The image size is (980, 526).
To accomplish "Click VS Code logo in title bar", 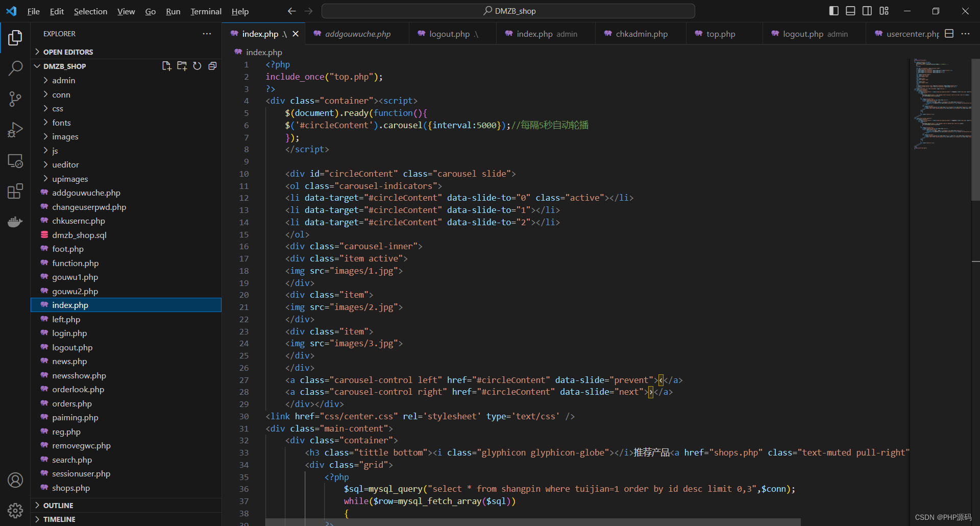I will 11,11.
